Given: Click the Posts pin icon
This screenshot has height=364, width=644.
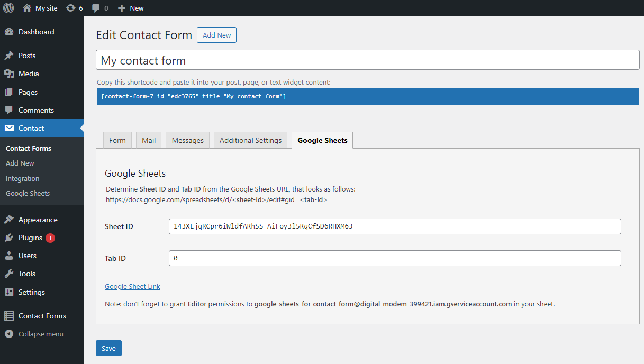Looking at the screenshot, I should click(9, 56).
